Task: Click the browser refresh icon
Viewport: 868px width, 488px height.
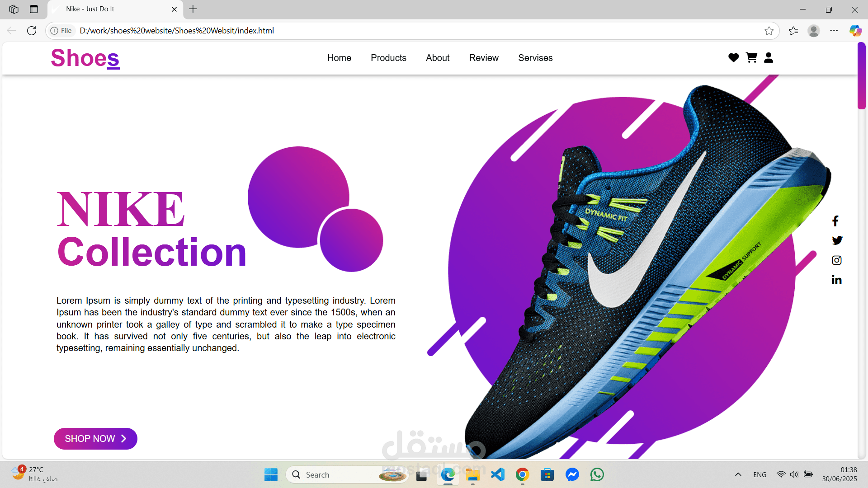Action: 32,31
